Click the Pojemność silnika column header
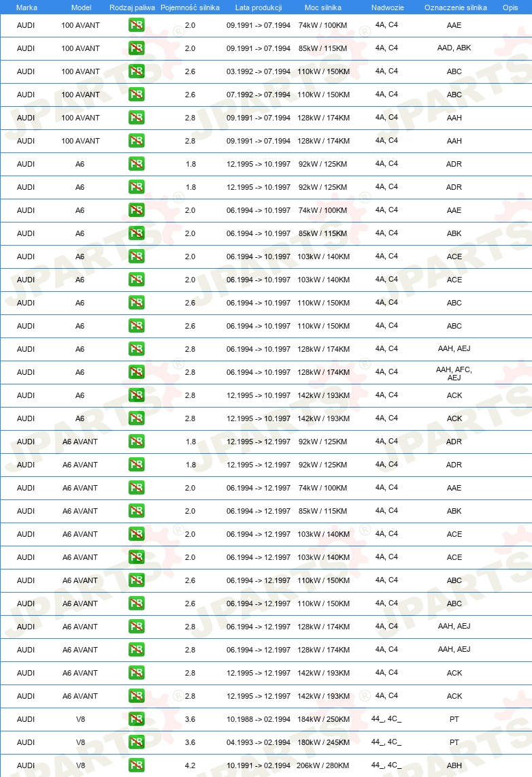Image resolution: width=532 pixels, height=777 pixels. click(x=190, y=7)
